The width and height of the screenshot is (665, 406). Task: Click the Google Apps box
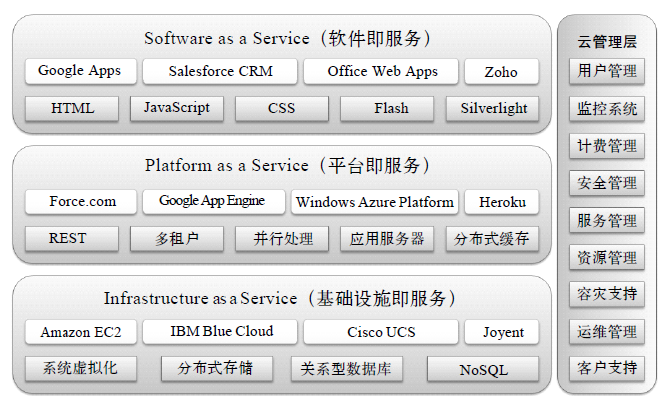tap(81, 71)
